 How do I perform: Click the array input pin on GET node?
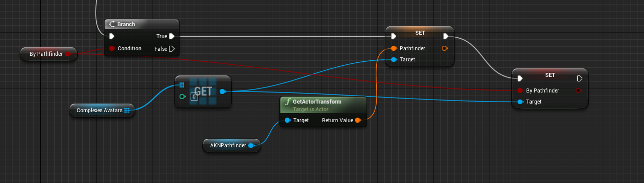pos(182,85)
